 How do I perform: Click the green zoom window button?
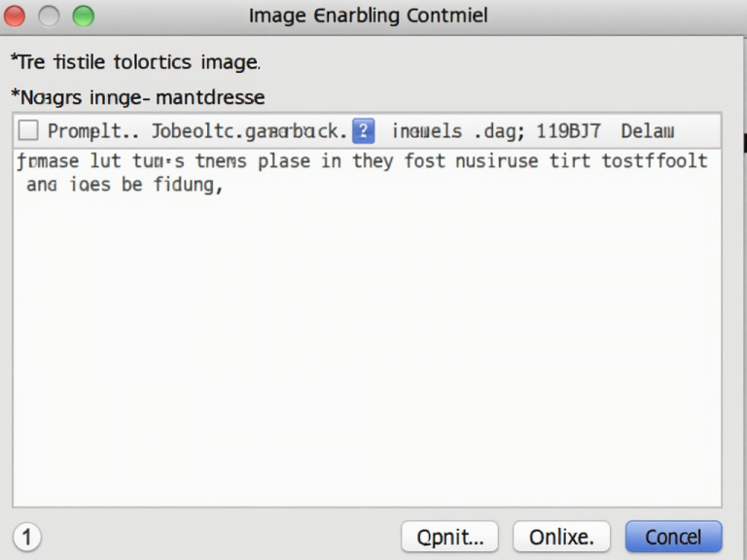[84, 16]
